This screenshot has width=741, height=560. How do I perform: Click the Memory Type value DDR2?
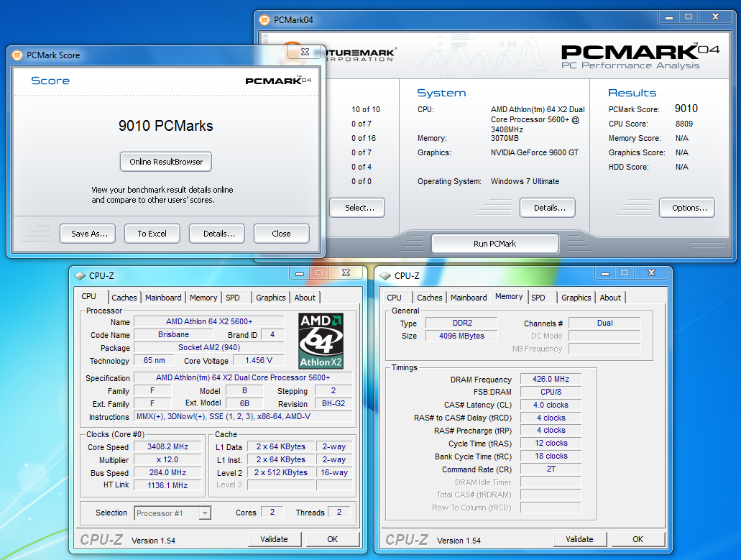point(461,323)
